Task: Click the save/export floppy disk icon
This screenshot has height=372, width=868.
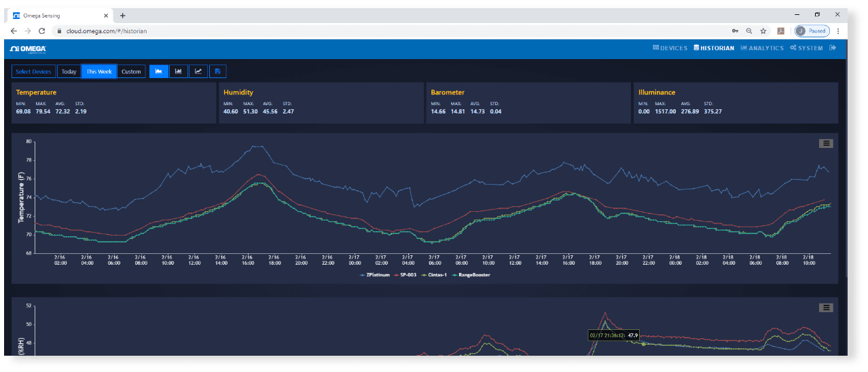Action: 217,71
